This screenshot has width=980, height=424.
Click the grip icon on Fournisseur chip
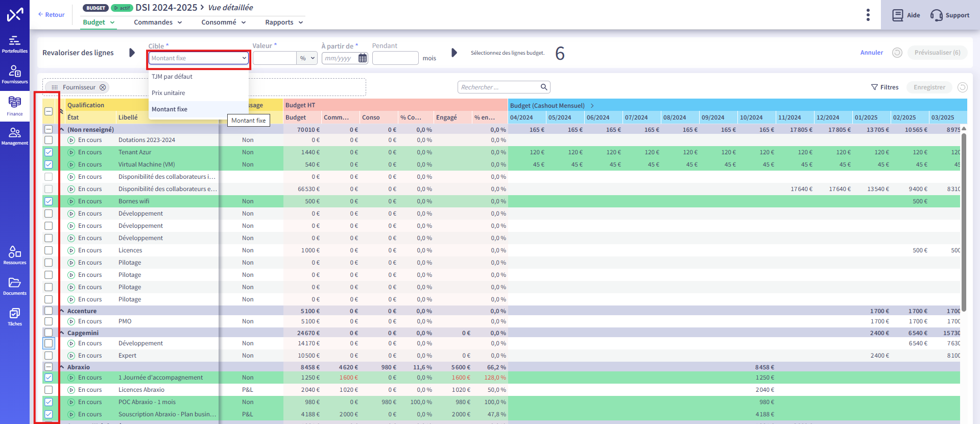coord(55,87)
